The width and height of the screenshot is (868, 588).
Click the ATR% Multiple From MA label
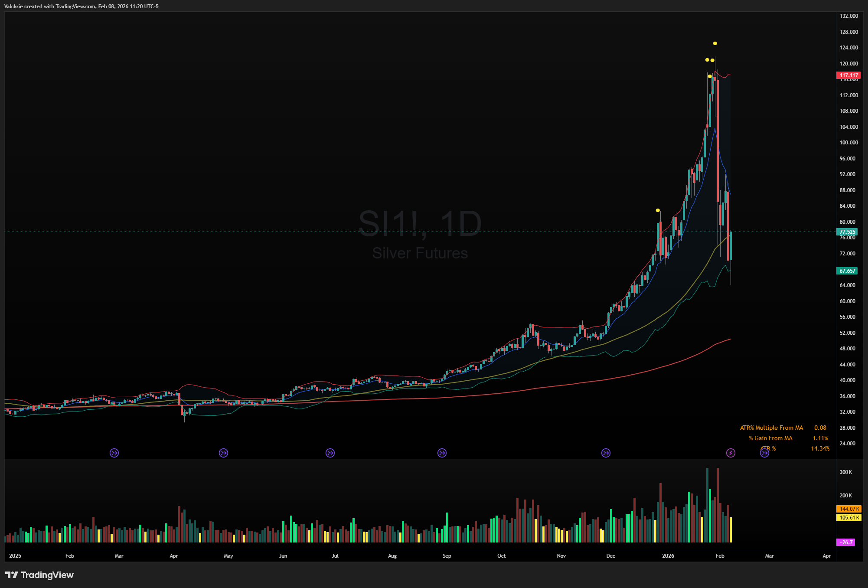click(x=771, y=428)
